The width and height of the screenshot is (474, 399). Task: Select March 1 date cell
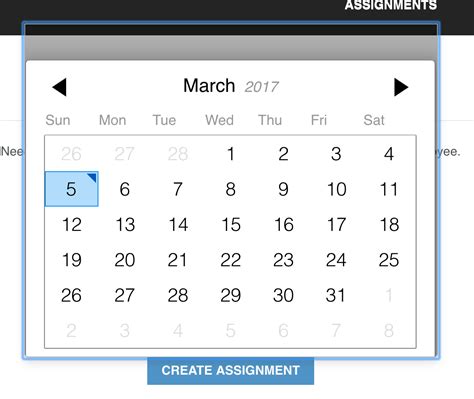click(x=231, y=154)
